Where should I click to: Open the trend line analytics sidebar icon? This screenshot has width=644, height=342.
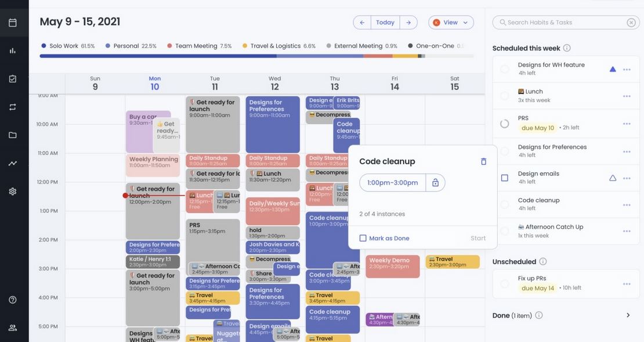[x=13, y=163]
